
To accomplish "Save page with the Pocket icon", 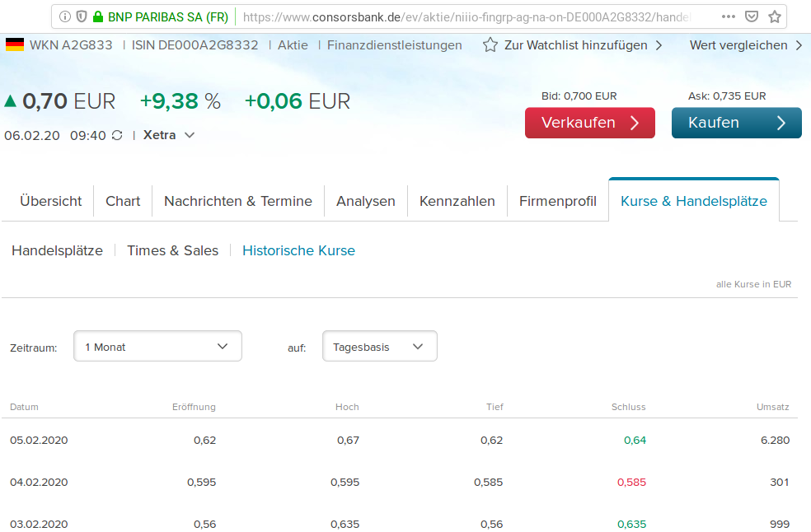I will pyautogui.click(x=751, y=16).
